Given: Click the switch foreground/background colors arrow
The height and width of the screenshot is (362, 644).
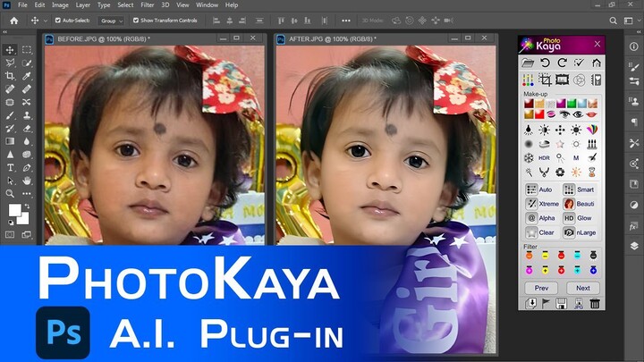Looking at the screenshot, I should pos(27,206).
